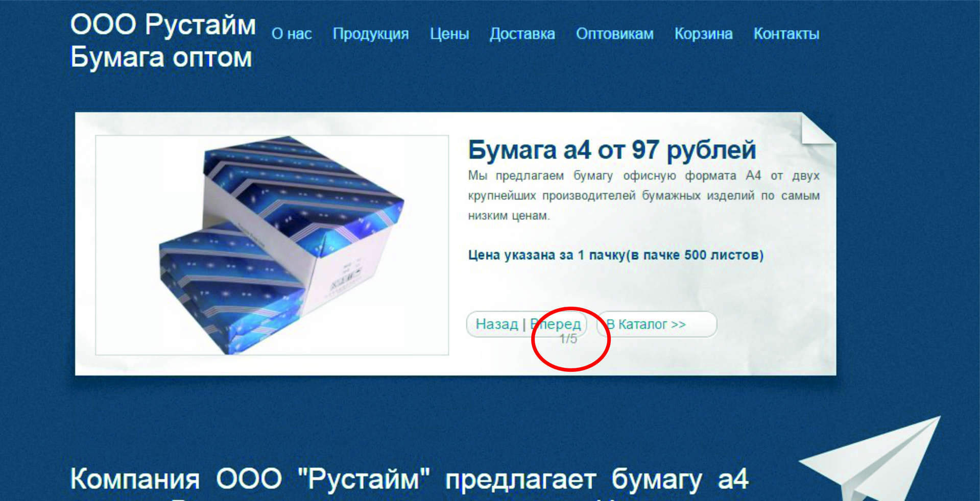Click the Компания ООО "Рустайм" предлагает heading

(409, 479)
